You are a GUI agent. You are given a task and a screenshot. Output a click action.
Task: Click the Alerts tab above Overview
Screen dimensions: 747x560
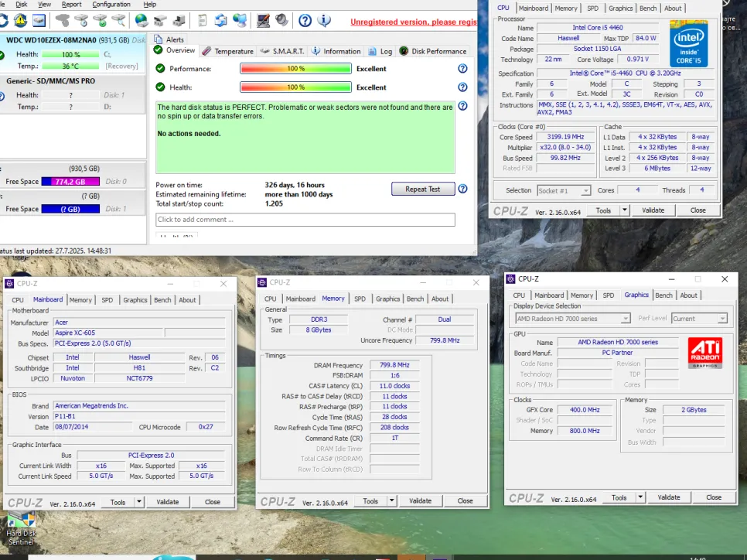169,39
